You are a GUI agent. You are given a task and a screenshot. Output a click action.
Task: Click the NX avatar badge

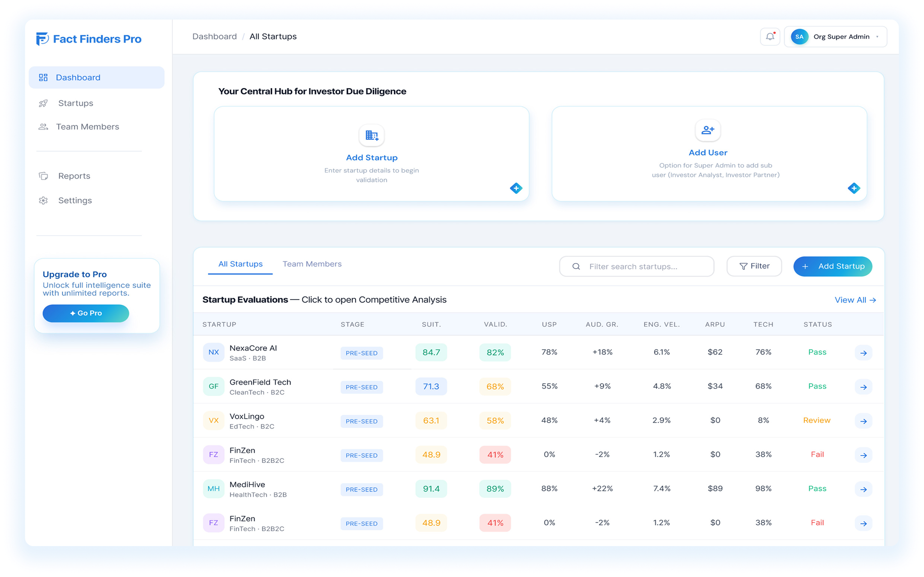pos(214,352)
